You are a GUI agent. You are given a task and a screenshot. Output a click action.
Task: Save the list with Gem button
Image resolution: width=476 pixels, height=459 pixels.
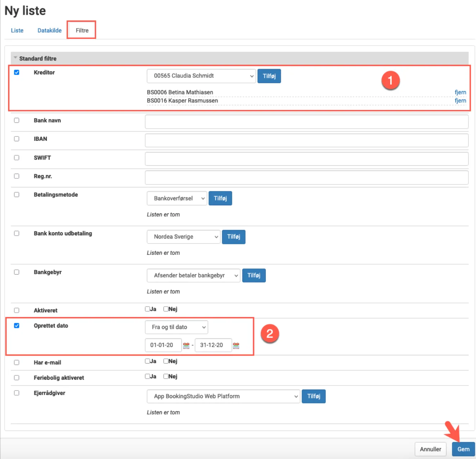coord(463,449)
